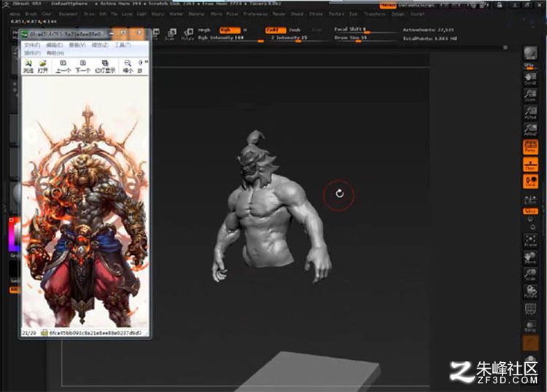Open the Stroke menu in ZBrush
The image size is (547, 392).
[316, 15]
